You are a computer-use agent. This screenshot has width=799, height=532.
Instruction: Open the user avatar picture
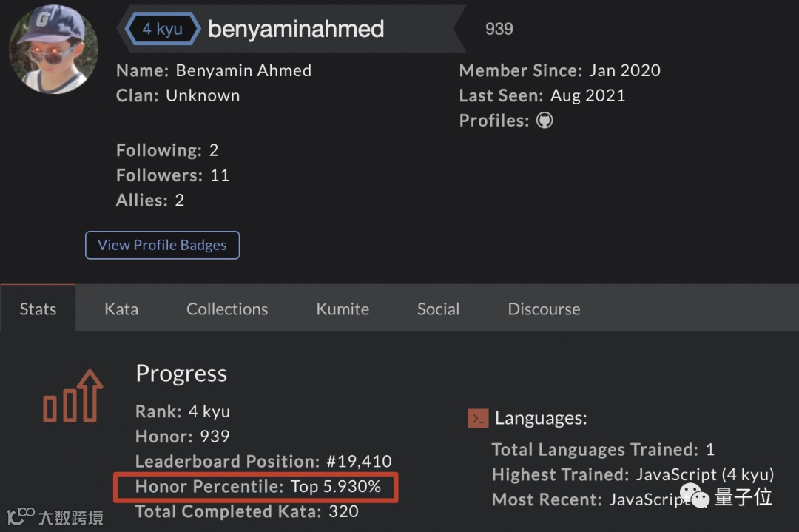click(x=53, y=50)
